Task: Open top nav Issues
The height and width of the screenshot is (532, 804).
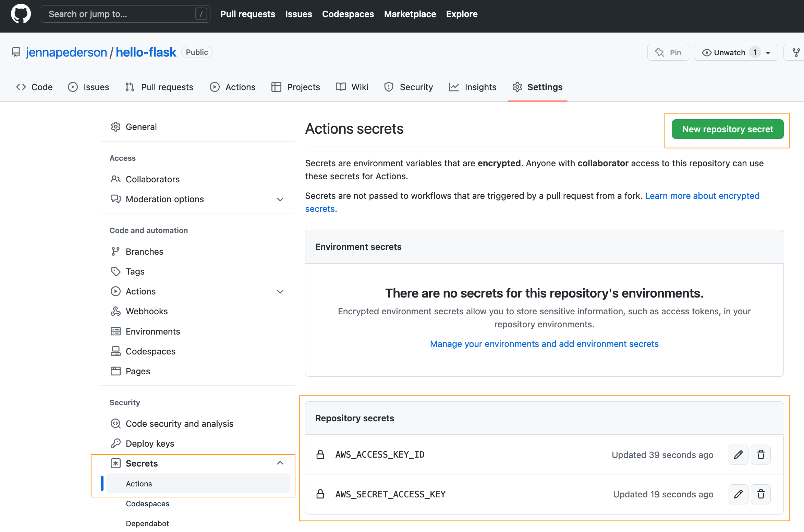Action: [299, 14]
